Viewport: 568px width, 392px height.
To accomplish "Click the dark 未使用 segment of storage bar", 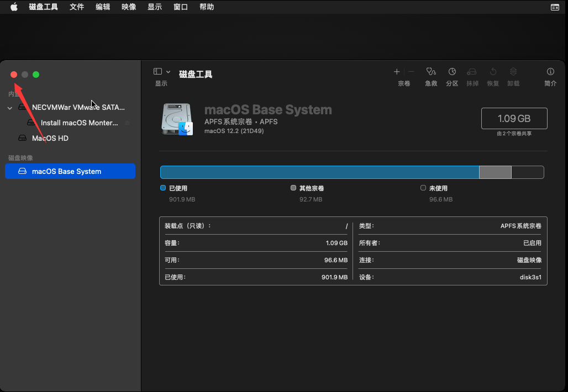I will pyautogui.click(x=528, y=172).
